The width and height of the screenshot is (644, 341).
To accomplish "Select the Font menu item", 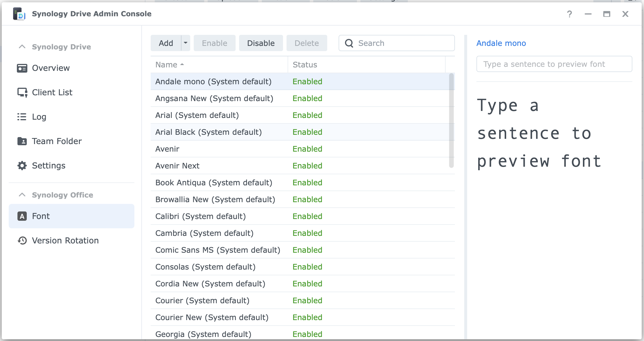I will click(72, 216).
